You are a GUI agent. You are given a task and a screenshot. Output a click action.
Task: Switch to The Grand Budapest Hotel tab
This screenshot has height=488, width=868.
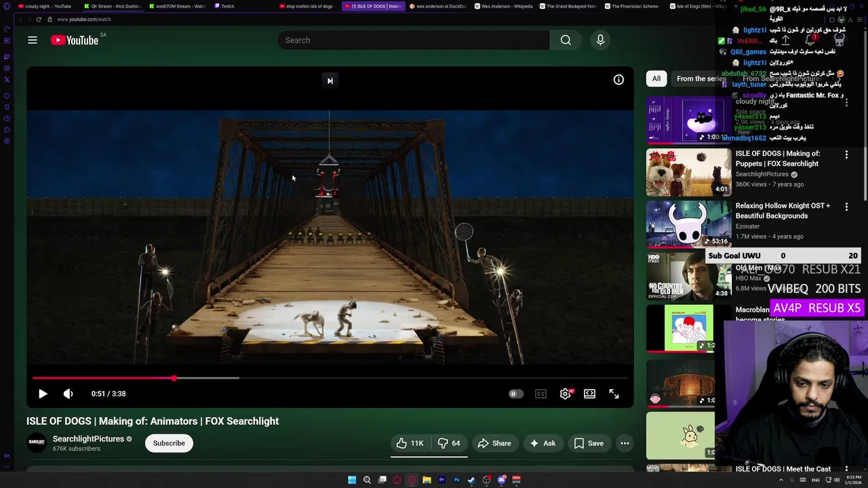(x=568, y=6)
